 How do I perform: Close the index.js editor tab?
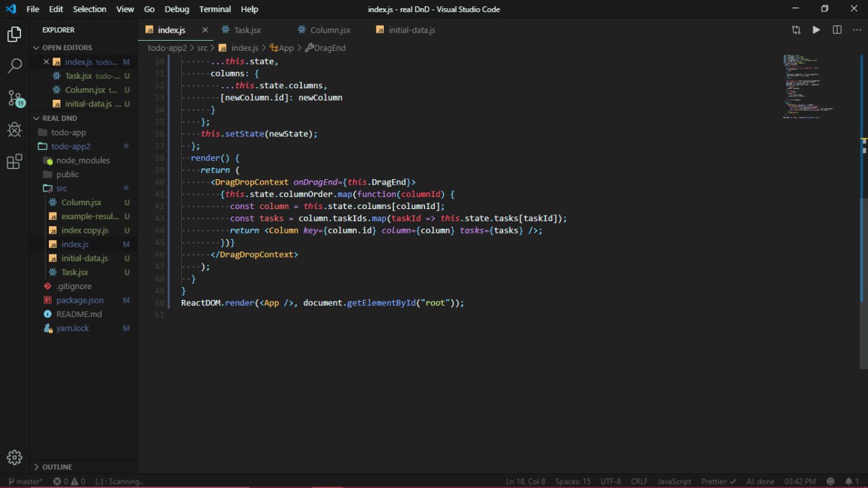click(x=205, y=31)
